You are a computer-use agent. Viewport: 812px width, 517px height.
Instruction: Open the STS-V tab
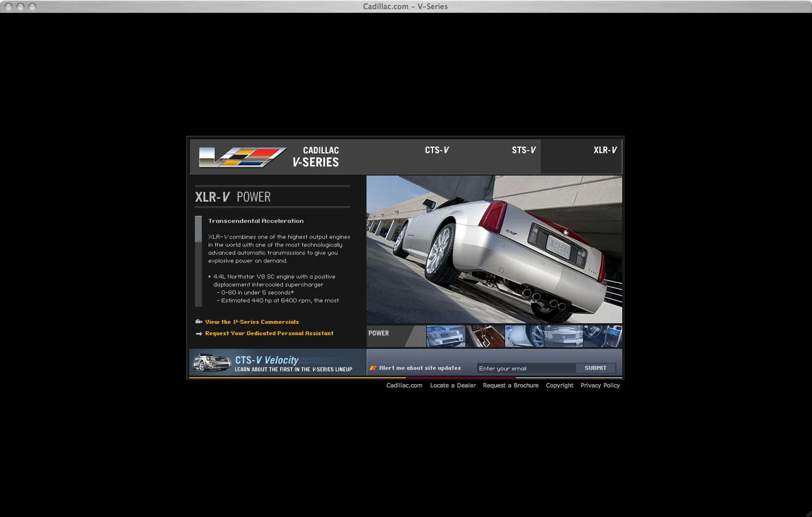523,150
